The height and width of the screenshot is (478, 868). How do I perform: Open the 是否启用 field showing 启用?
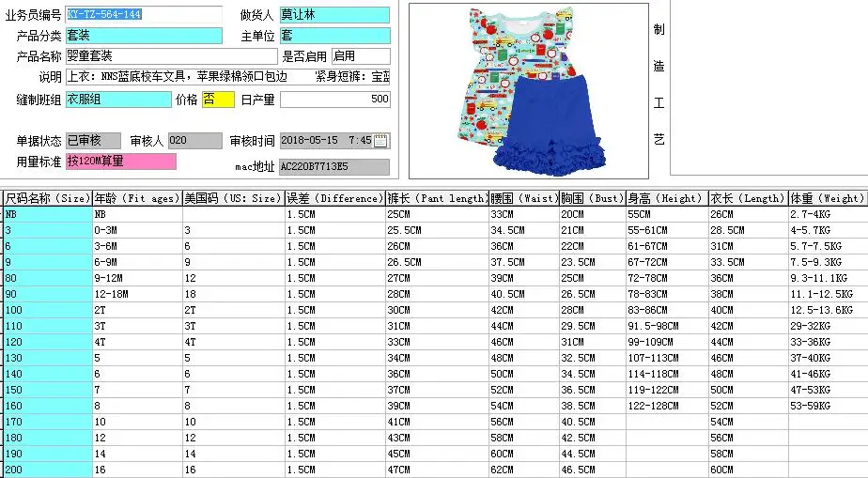pos(361,56)
